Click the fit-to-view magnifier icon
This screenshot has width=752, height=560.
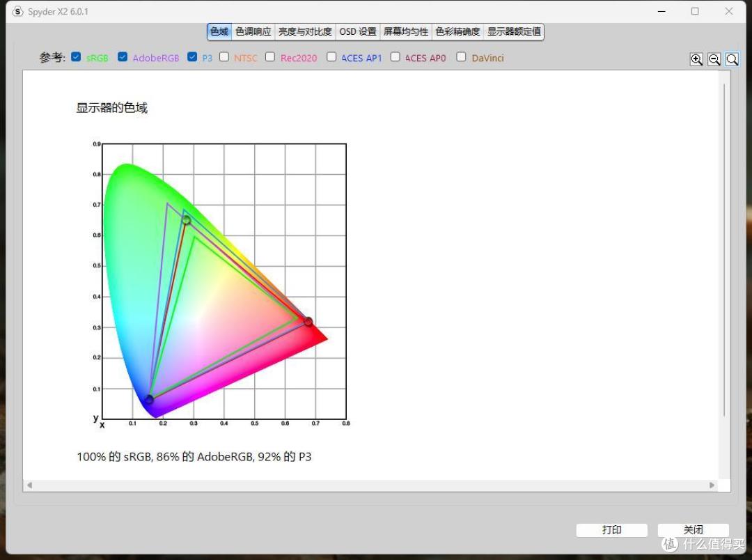pos(732,59)
